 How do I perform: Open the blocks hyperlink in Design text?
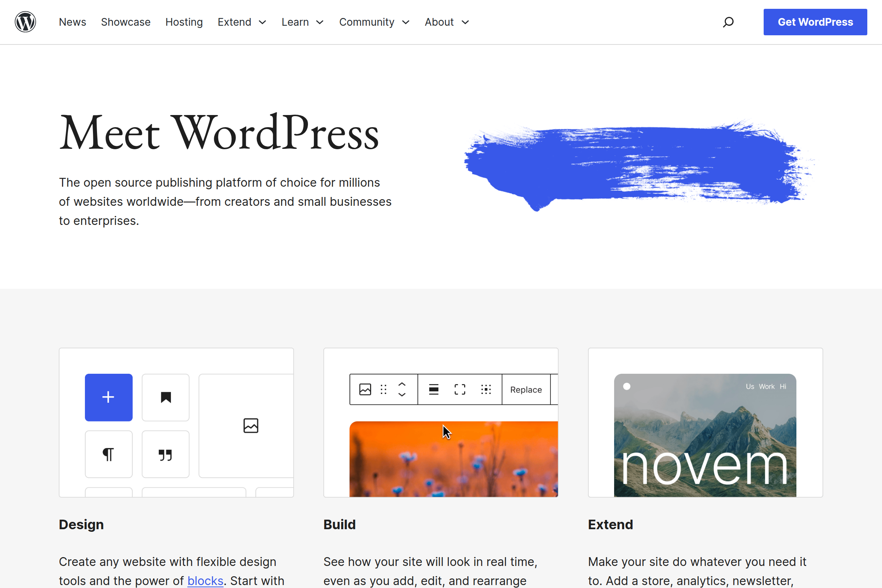[205, 581]
